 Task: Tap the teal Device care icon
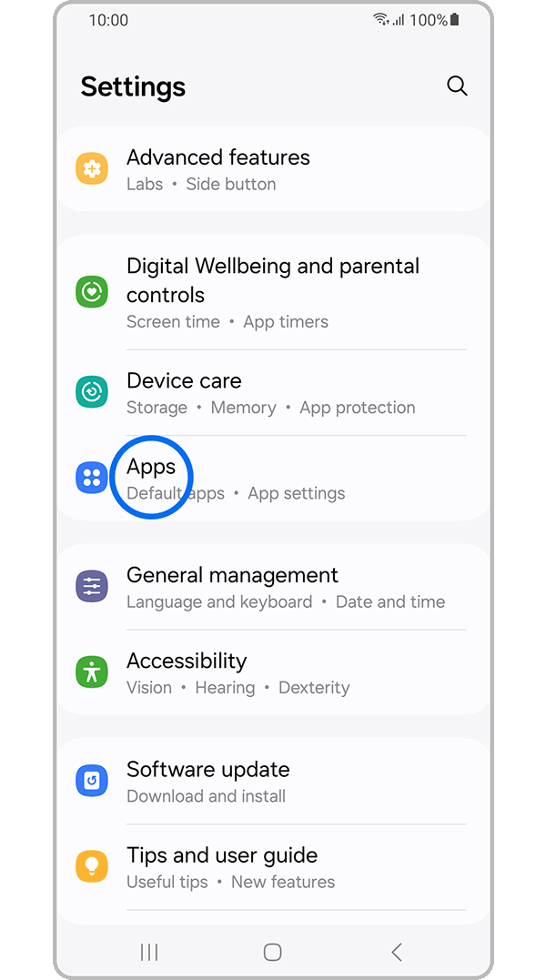pyautogui.click(x=92, y=392)
